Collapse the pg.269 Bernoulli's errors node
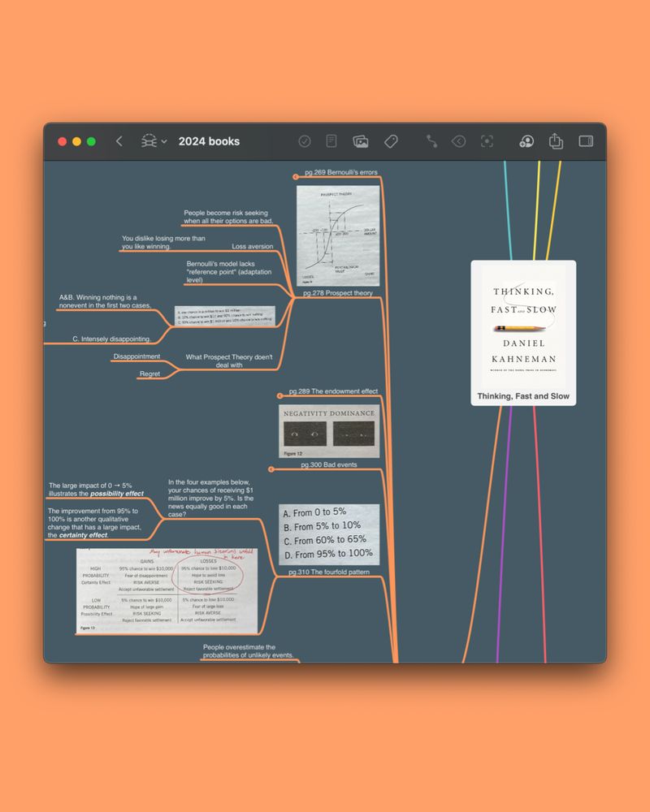650x812 pixels. tap(296, 176)
